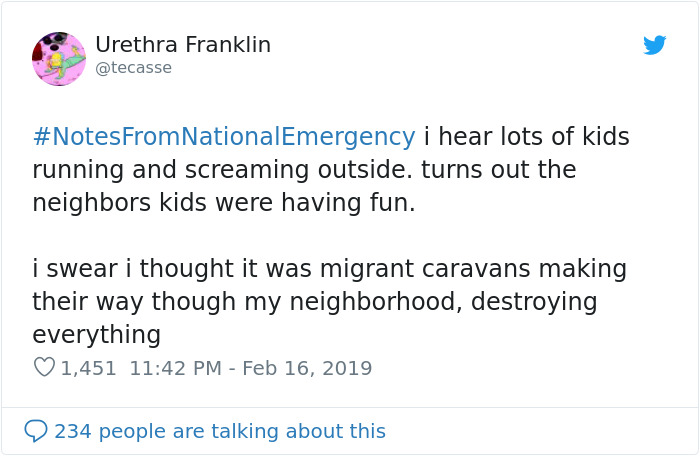This screenshot has height=456, width=700.
Task: Click the Twitter bird logo
Action: tap(654, 45)
